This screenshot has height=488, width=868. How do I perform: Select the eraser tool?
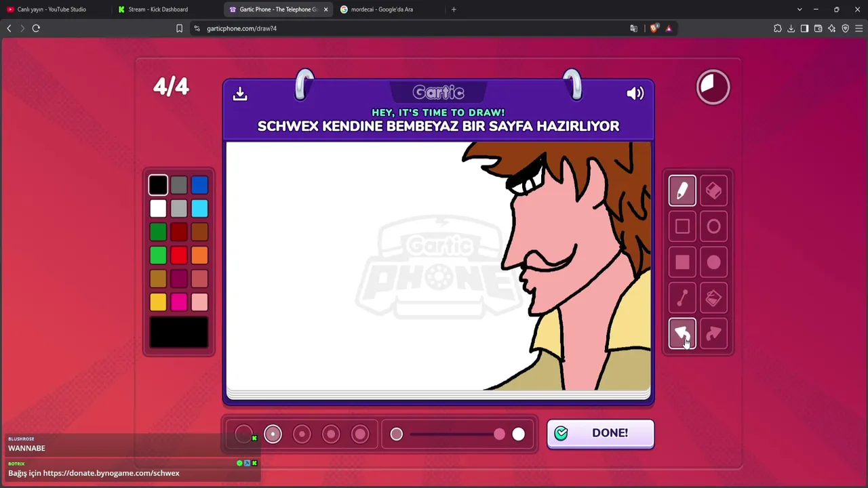(x=713, y=190)
